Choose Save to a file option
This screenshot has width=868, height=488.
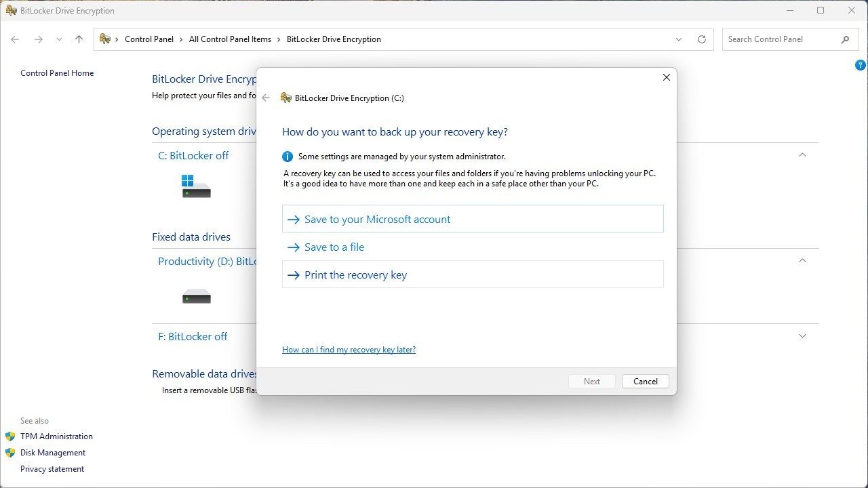tap(473, 247)
